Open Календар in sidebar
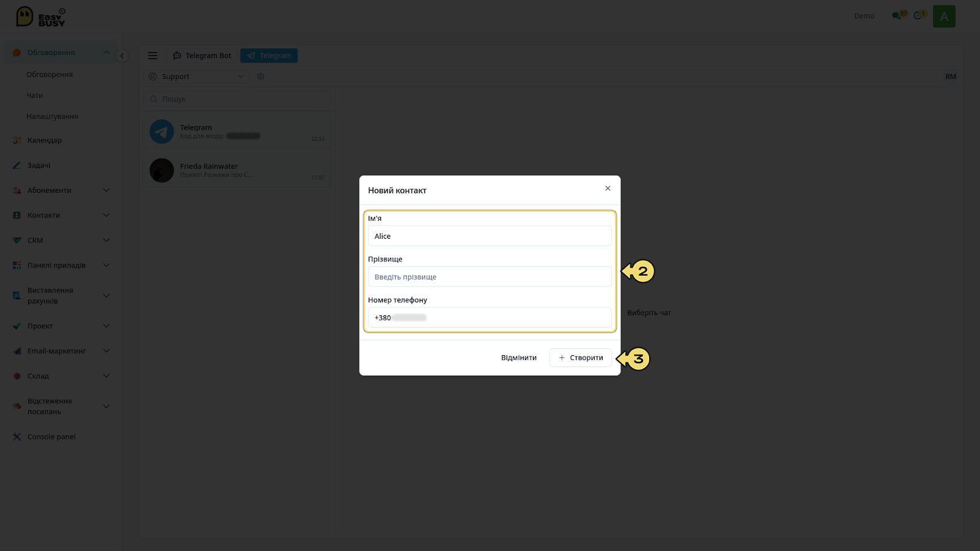 45,140
